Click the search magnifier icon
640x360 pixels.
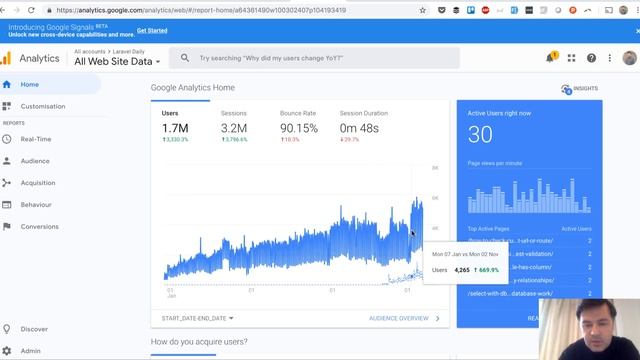[185, 58]
